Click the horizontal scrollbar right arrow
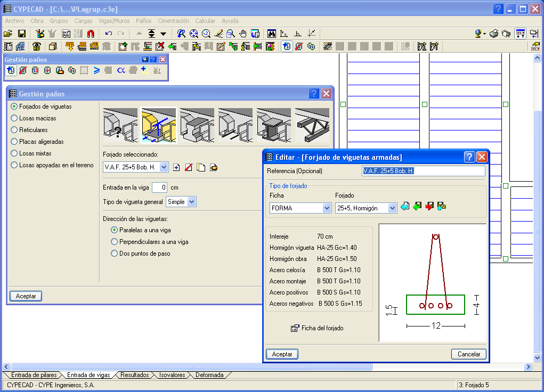 (x=528, y=366)
